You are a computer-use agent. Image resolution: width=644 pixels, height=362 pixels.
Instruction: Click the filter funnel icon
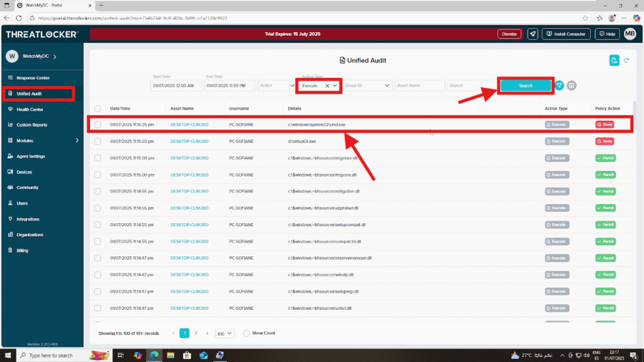click(559, 85)
